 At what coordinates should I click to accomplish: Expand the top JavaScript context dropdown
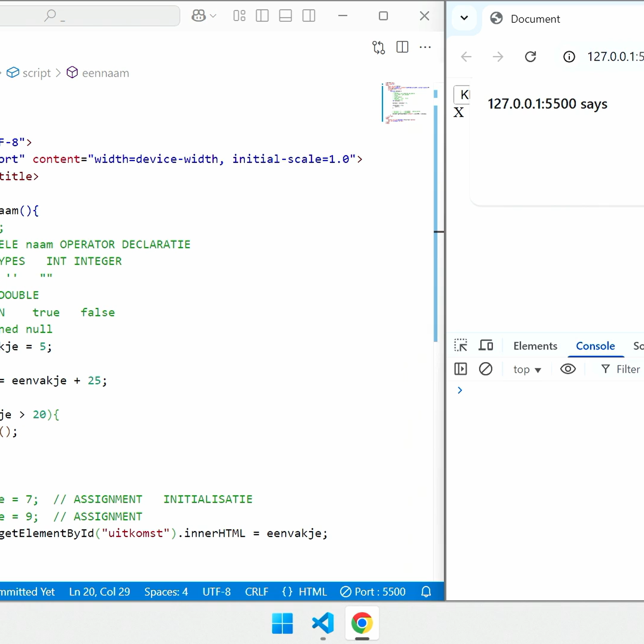tap(527, 370)
